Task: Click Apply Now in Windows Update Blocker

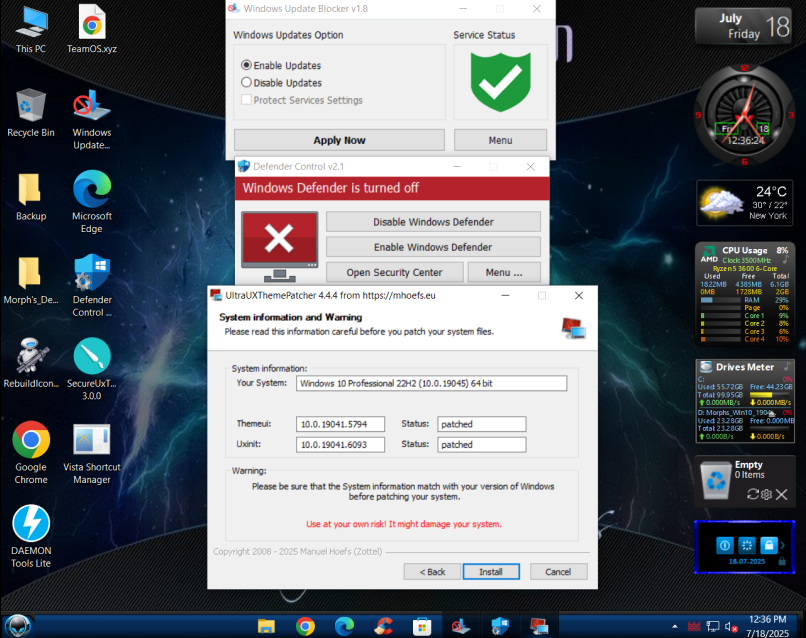Action: click(339, 140)
